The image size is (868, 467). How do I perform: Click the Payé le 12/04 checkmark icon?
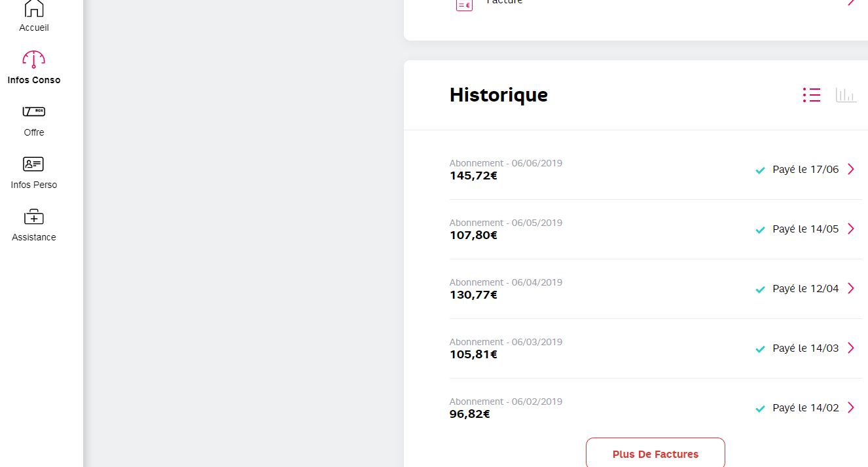(760, 290)
